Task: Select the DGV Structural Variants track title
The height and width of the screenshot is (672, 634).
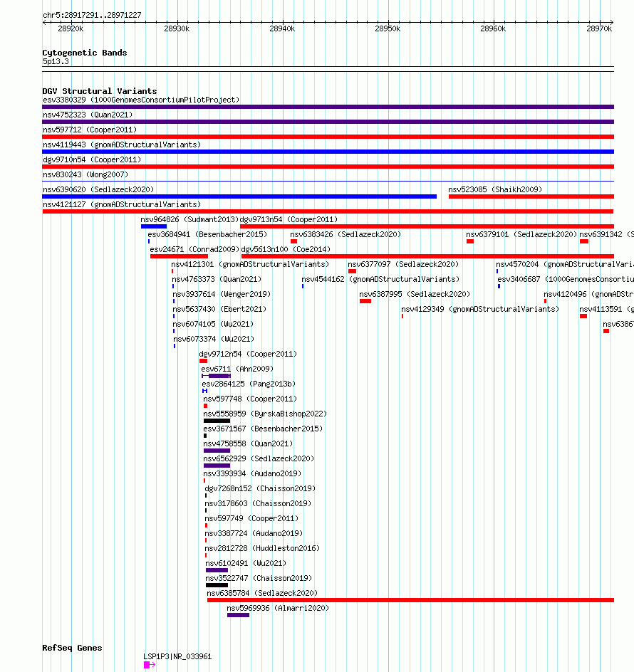Action: point(100,91)
